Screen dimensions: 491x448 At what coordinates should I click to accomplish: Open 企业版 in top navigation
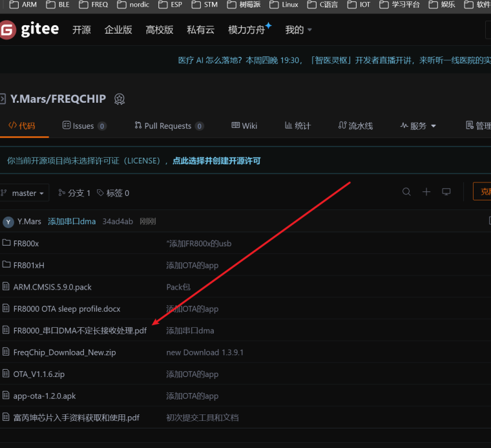point(118,30)
